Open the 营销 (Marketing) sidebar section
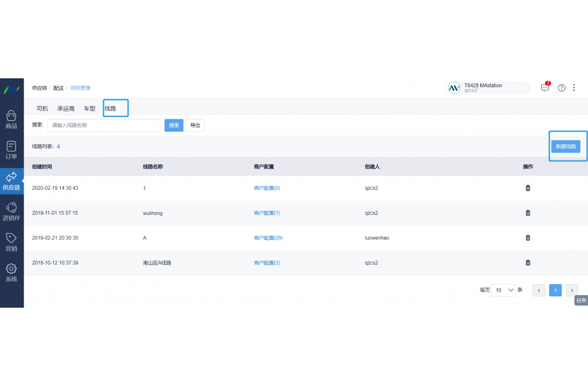 pos(12,242)
